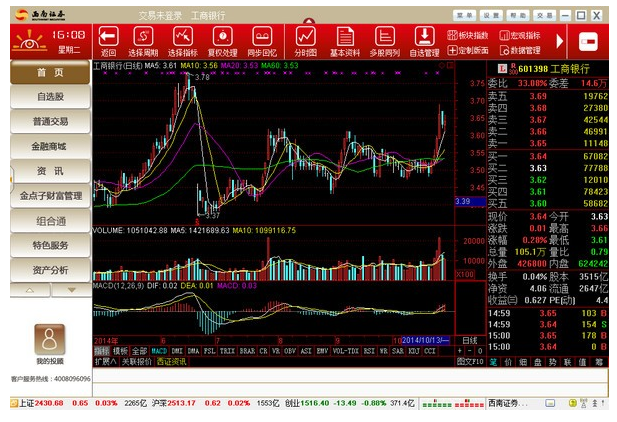Image resolution: width=617 pixels, height=422 pixels.
Task: Open 资讯 news in the sidebar
Action: [50, 171]
